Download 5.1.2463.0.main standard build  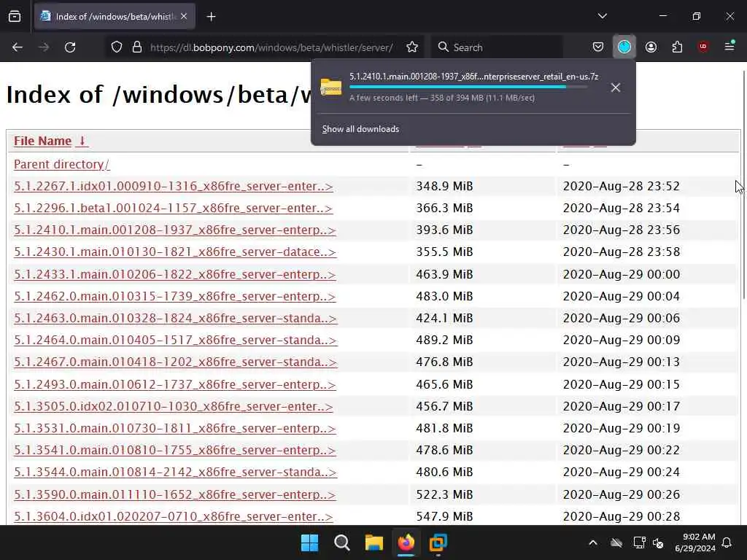tap(176, 318)
